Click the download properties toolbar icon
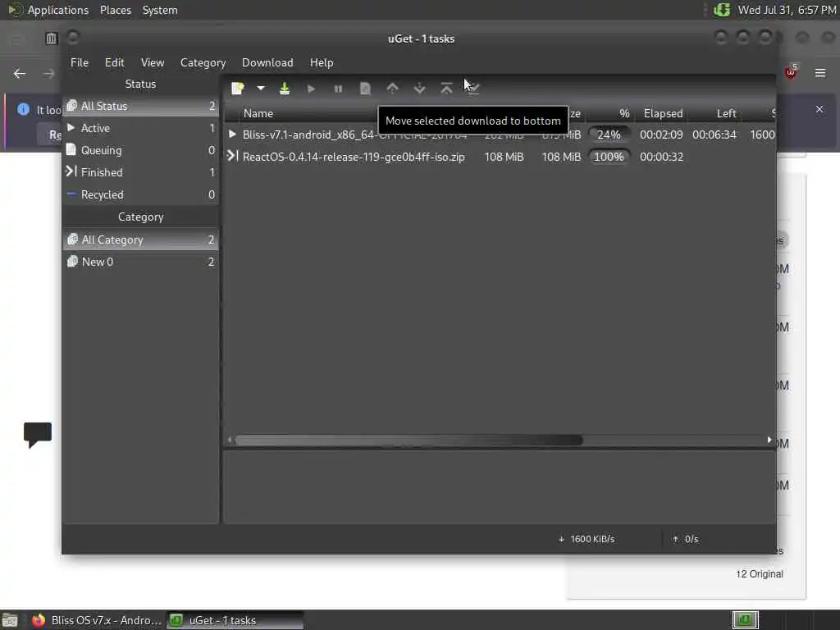840x630 pixels. [x=365, y=89]
